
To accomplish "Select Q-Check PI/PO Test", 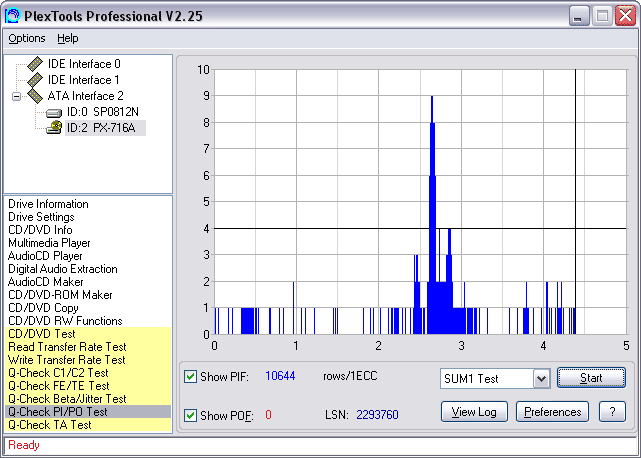I will click(88, 412).
